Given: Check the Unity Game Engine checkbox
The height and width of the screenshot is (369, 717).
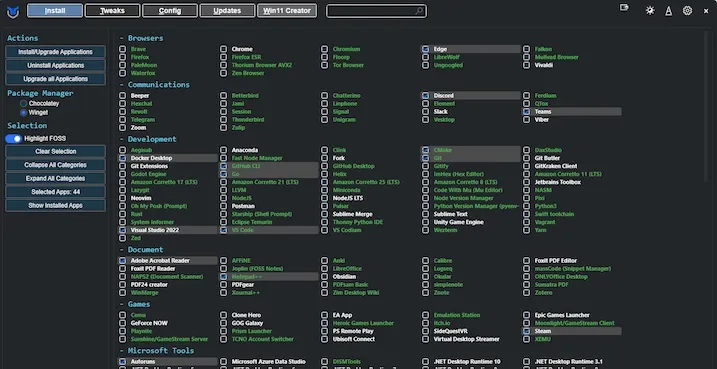Looking at the screenshot, I should 425,222.
